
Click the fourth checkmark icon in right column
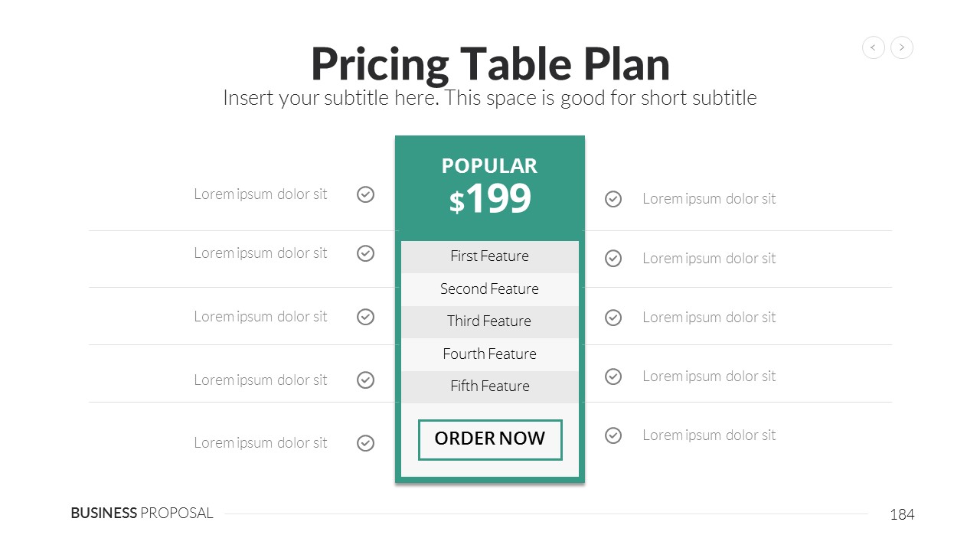[613, 377]
